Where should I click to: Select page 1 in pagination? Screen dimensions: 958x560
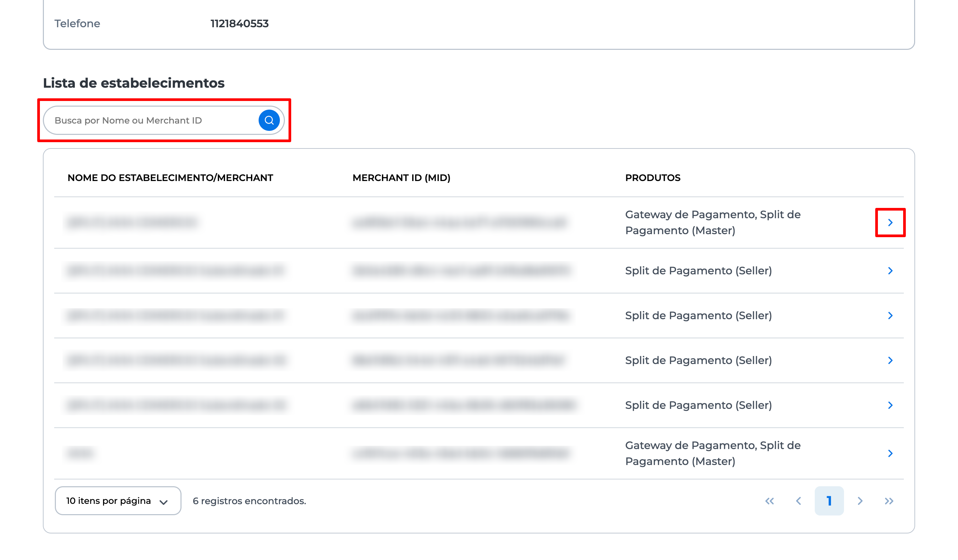pyautogui.click(x=829, y=501)
